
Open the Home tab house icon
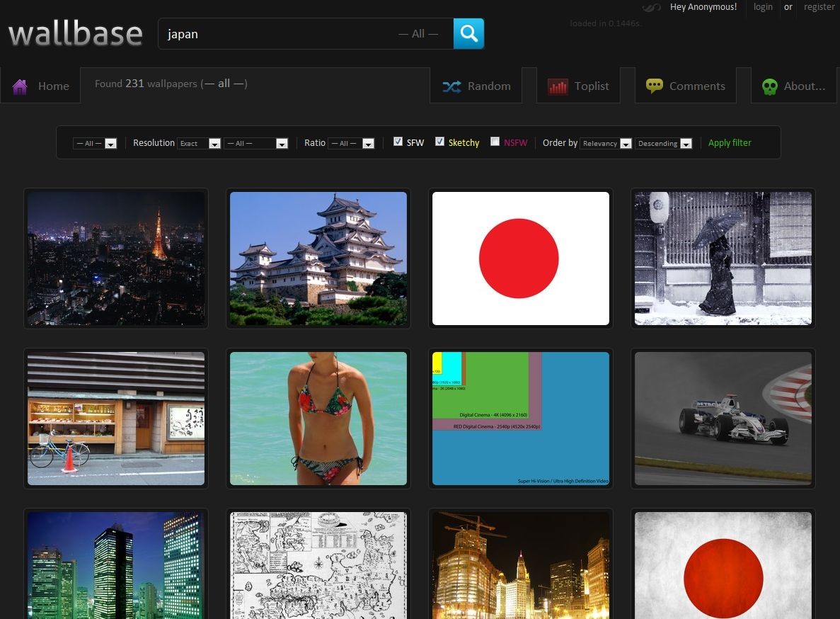20,86
